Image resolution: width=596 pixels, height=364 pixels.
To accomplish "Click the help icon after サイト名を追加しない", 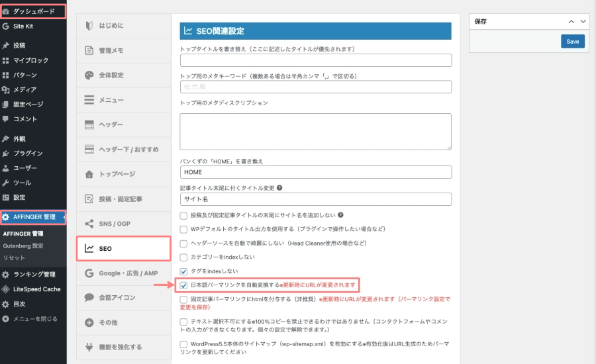I will pyautogui.click(x=340, y=214).
